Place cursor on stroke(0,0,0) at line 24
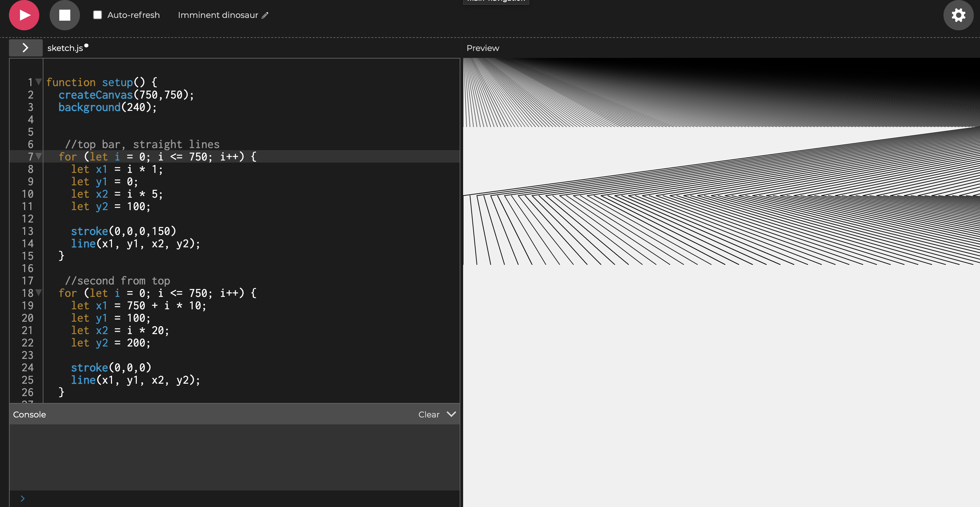980x507 pixels. (x=111, y=368)
